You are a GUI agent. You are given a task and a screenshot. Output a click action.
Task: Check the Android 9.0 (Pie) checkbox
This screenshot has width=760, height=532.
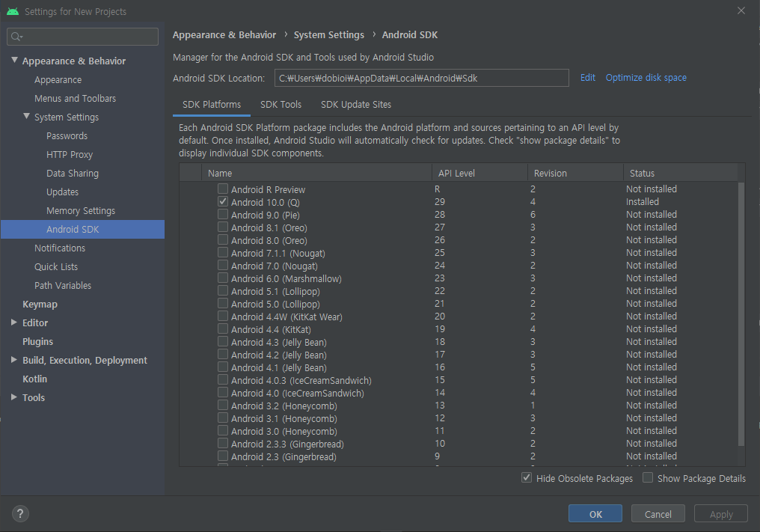click(223, 214)
